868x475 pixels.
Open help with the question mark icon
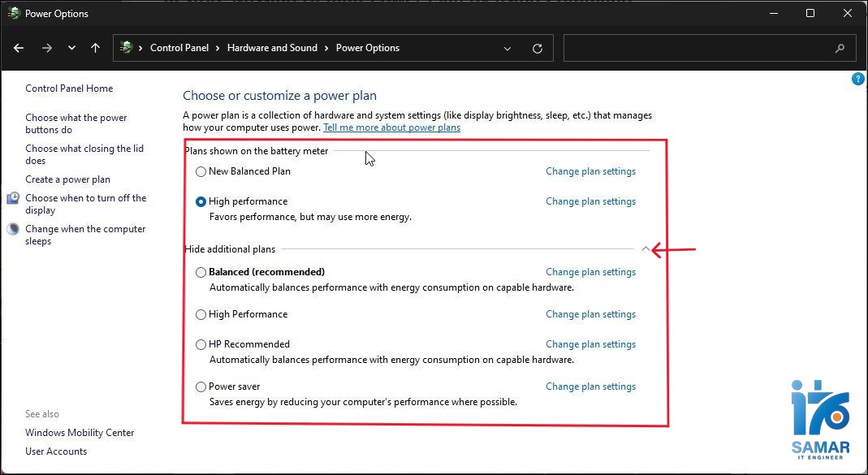click(858, 79)
